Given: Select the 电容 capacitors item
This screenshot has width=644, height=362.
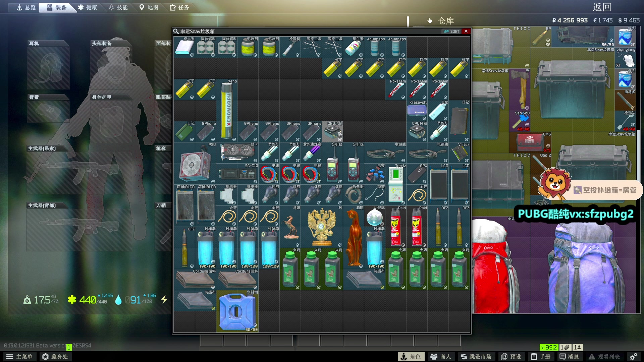Looking at the screenshot, I should tap(375, 174).
